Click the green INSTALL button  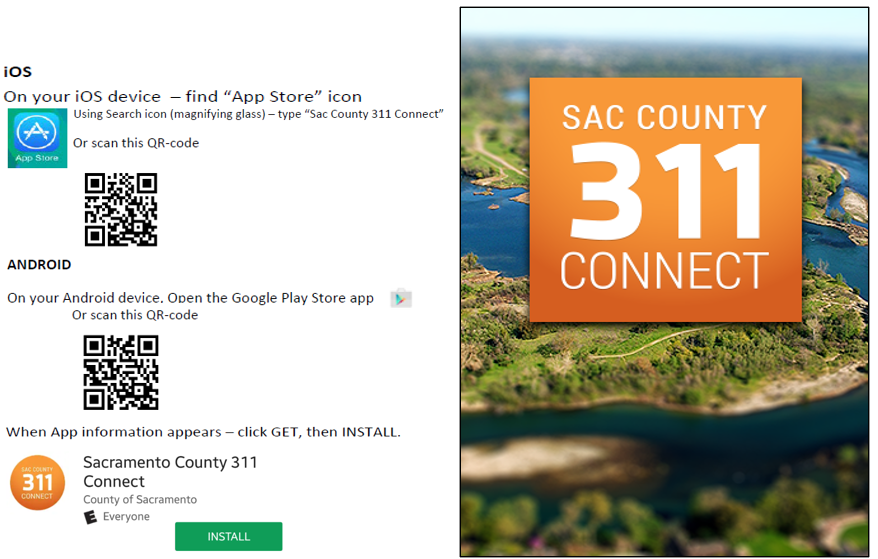point(228,537)
